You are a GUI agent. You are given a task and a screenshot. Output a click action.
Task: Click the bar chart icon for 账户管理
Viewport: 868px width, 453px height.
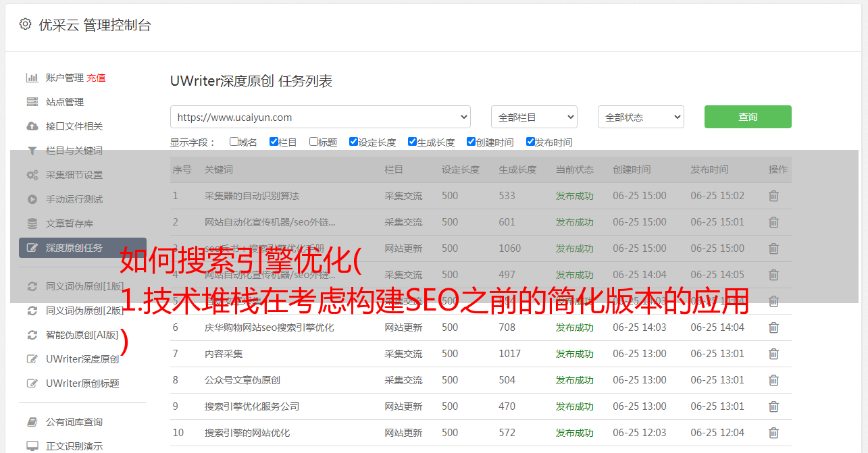32,78
